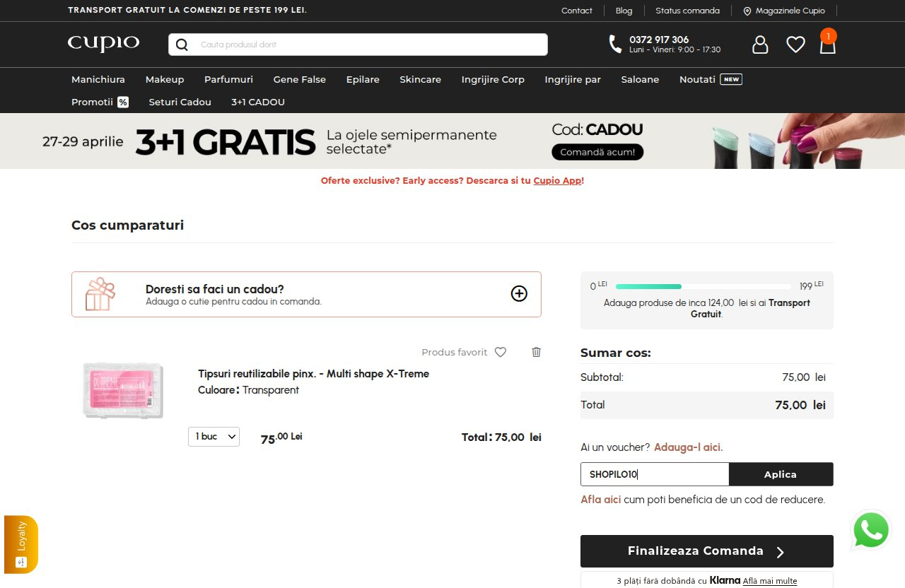Image resolution: width=905 pixels, height=588 pixels.
Task: Click the phone number 0372 917 306
Action: (x=659, y=40)
